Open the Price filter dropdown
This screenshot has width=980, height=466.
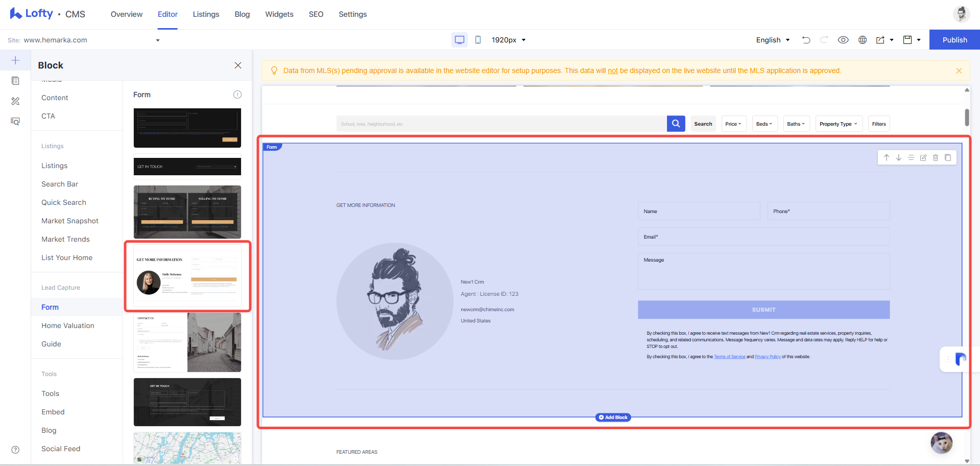click(x=734, y=124)
